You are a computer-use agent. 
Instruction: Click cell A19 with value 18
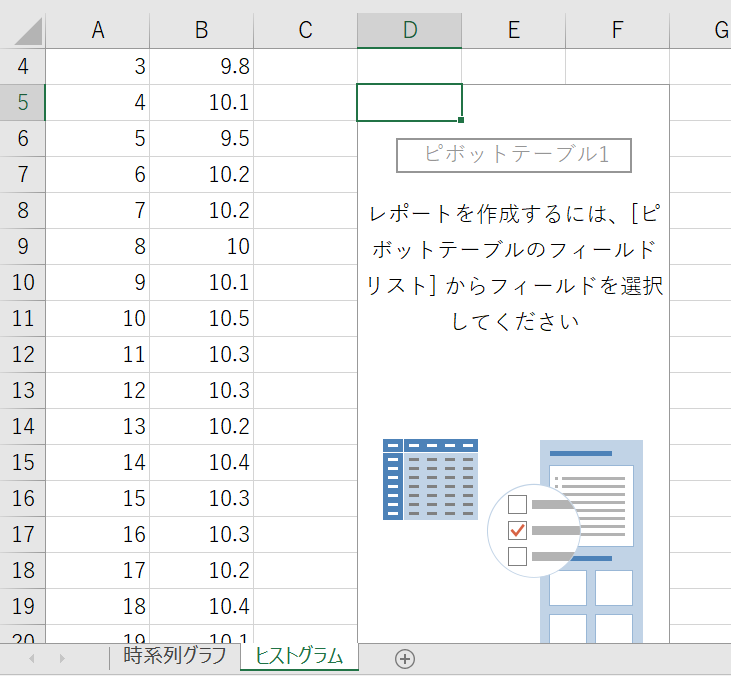97,606
